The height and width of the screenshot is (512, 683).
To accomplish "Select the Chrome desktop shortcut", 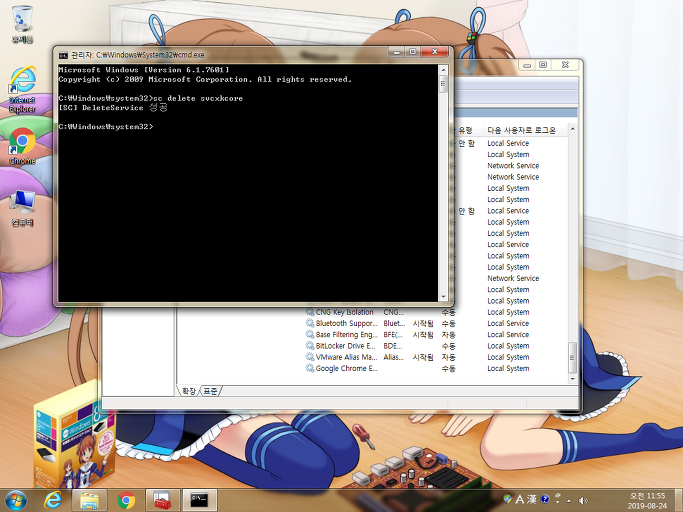I will tap(22, 146).
